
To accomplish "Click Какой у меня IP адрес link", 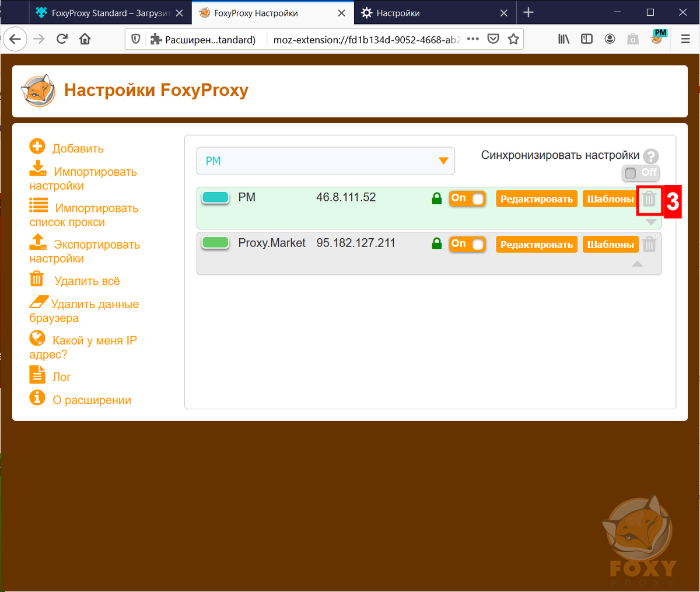I will pyautogui.click(x=83, y=347).
